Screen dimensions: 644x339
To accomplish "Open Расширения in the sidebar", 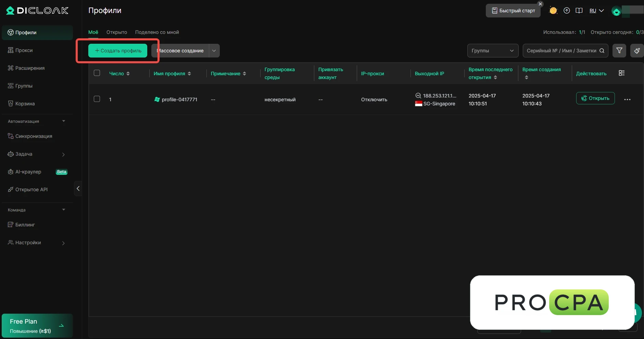I will click(x=37, y=68).
